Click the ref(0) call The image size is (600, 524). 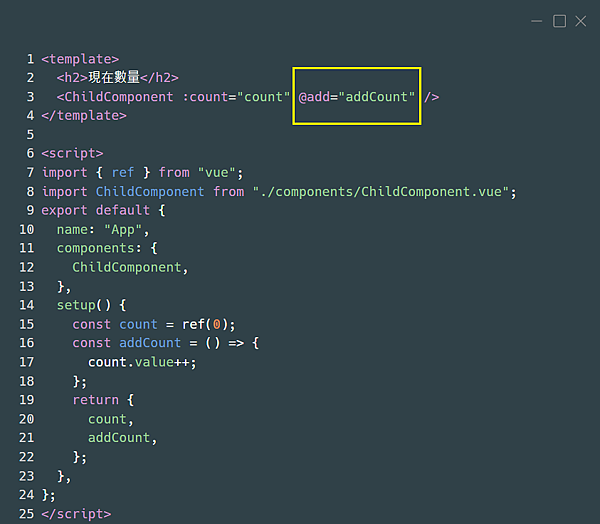tap(205, 324)
